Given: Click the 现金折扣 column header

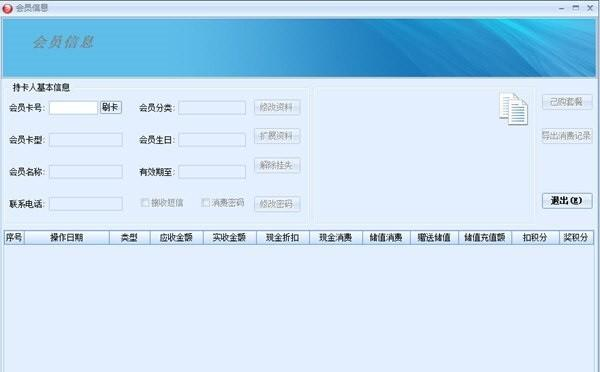Looking at the screenshot, I should [283, 238].
